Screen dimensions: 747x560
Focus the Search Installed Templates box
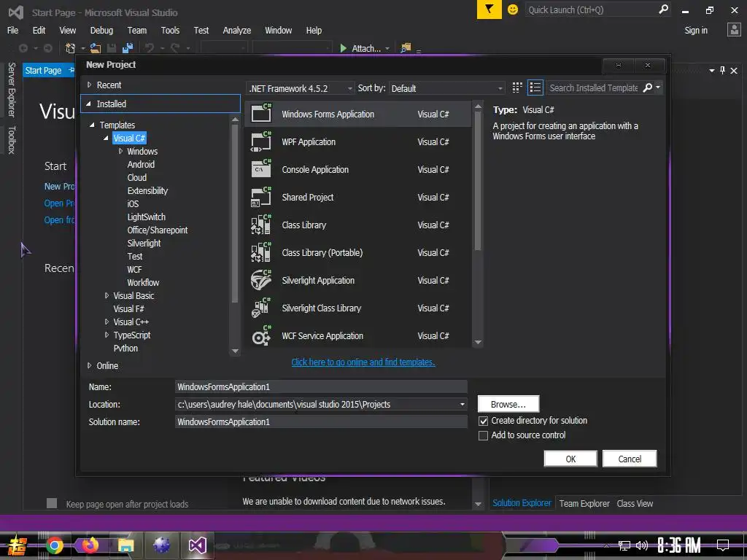coord(594,87)
